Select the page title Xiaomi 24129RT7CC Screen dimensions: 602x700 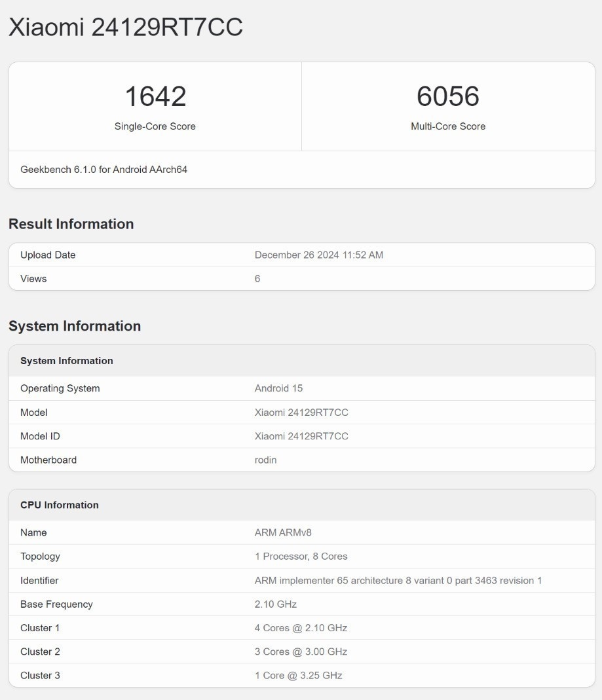click(126, 27)
